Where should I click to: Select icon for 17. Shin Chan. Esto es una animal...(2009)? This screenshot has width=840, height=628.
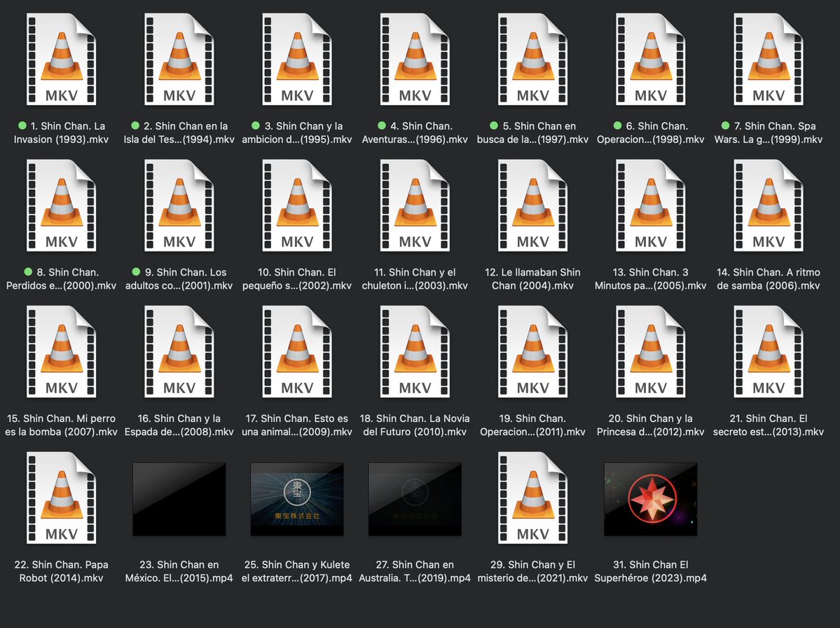(x=297, y=352)
